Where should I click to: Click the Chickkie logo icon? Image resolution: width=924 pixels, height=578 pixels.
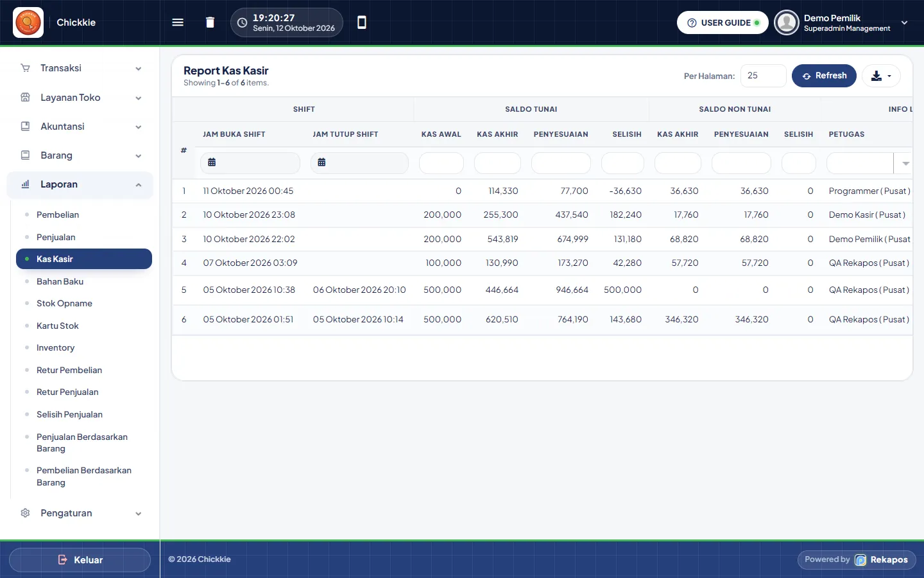(28, 22)
